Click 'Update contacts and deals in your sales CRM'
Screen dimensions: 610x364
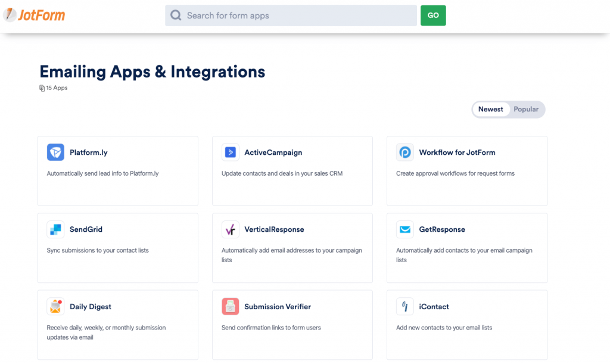coord(282,173)
